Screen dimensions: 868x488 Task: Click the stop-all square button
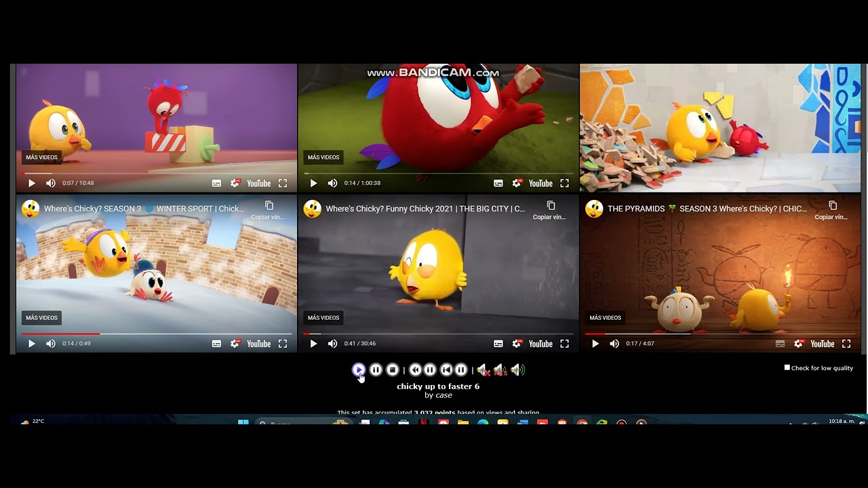coord(393,369)
